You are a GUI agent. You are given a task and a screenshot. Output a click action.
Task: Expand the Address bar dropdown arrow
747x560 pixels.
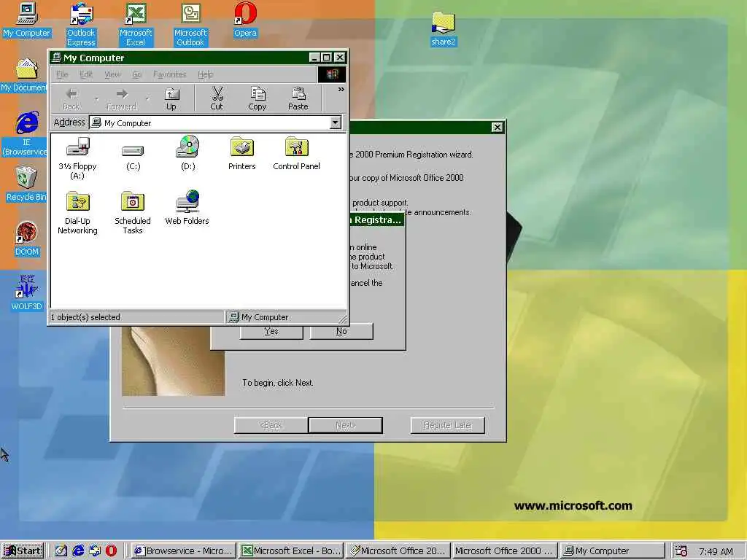pos(336,122)
